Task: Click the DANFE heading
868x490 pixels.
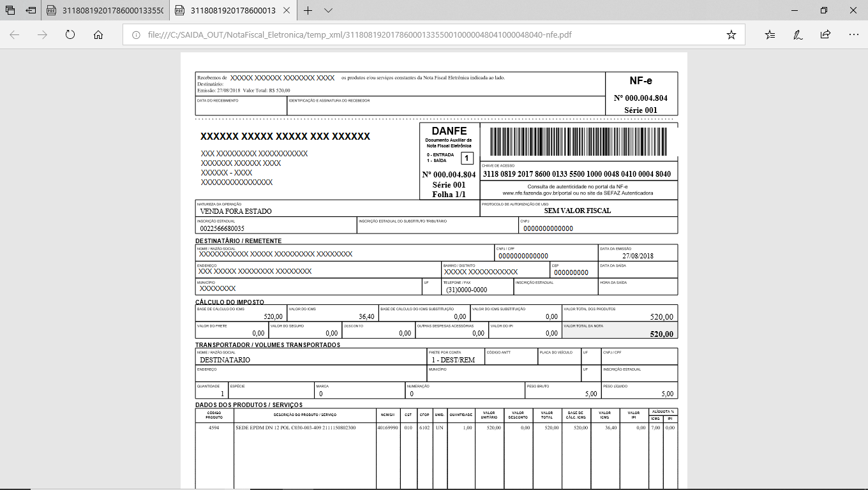Action: click(449, 131)
